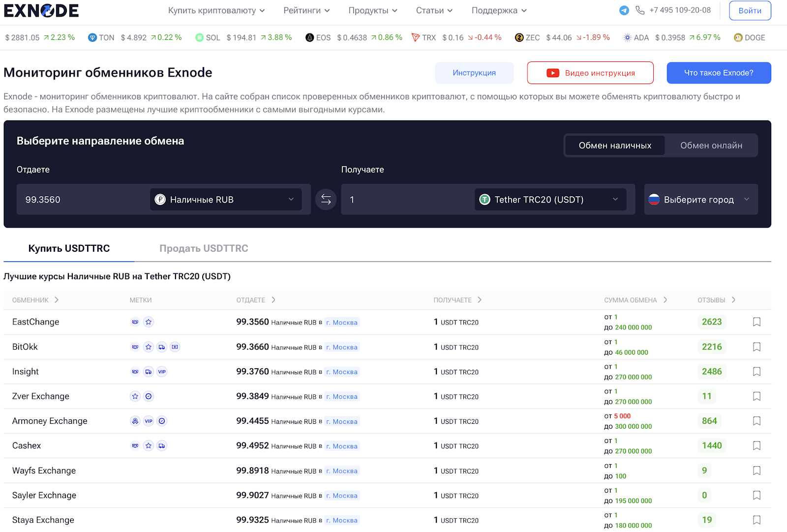Bookmark the Cashex exchanger
Screen dimensions: 787x532
[x=757, y=445]
